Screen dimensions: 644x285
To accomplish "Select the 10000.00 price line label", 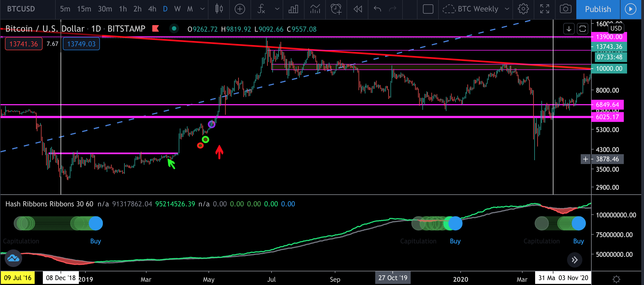I will coord(609,69).
